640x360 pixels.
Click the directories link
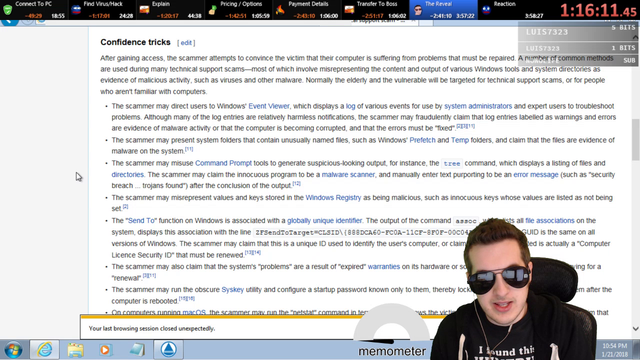point(127,175)
